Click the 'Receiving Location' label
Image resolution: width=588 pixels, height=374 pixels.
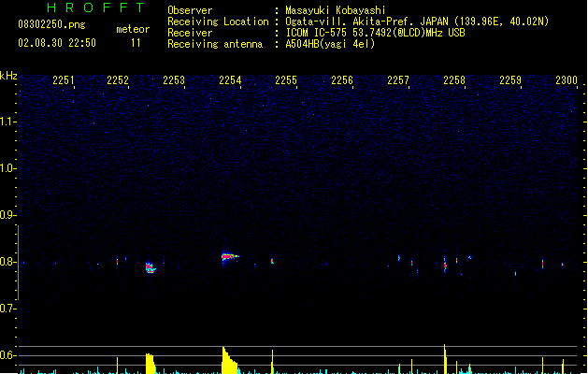click(x=218, y=22)
